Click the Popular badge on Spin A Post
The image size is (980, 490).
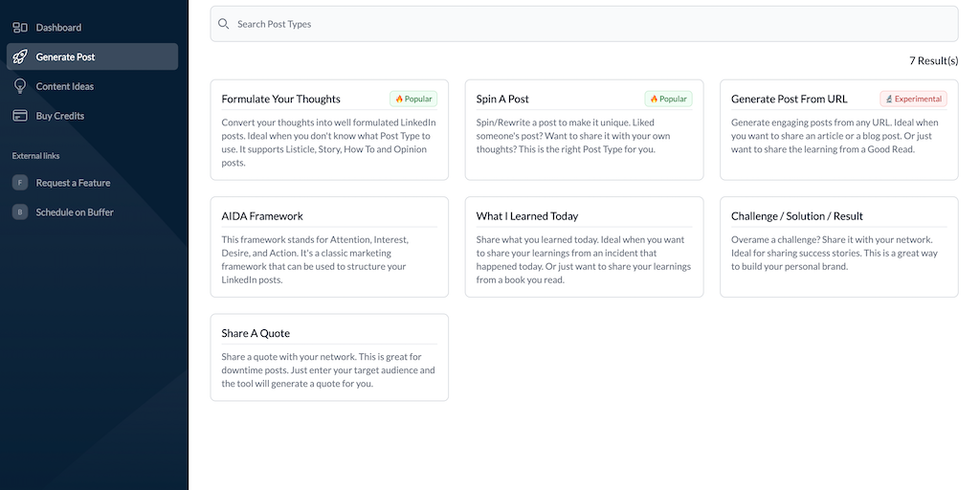click(x=668, y=99)
